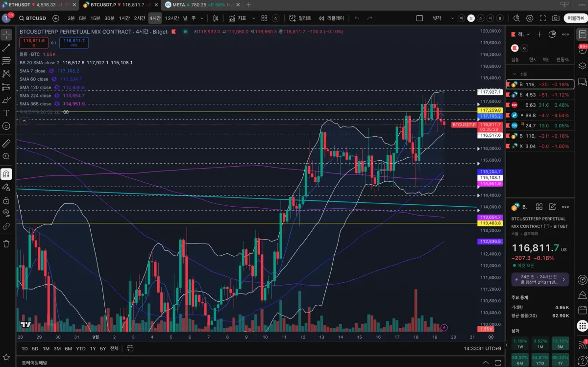Open the object tree layers panel
The image size is (588, 367).
(582, 66)
